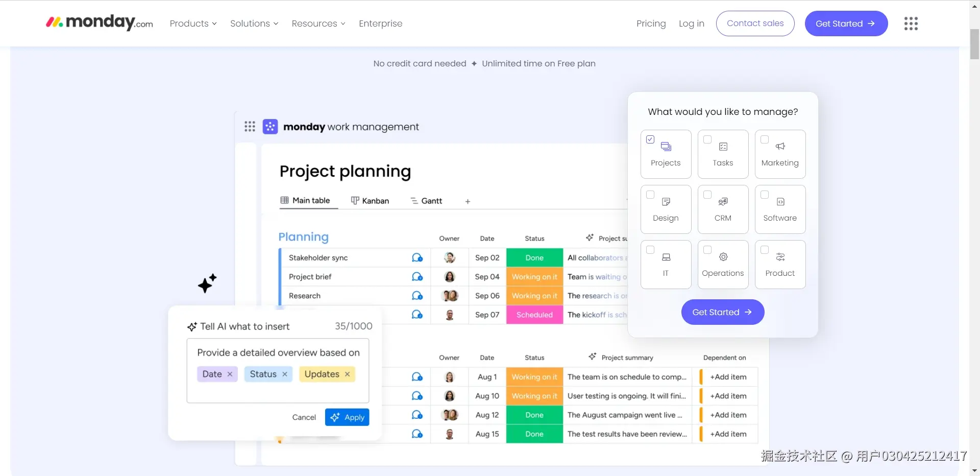Click the owner avatar in the Aug 15 row

pyautogui.click(x=450, y=434)
